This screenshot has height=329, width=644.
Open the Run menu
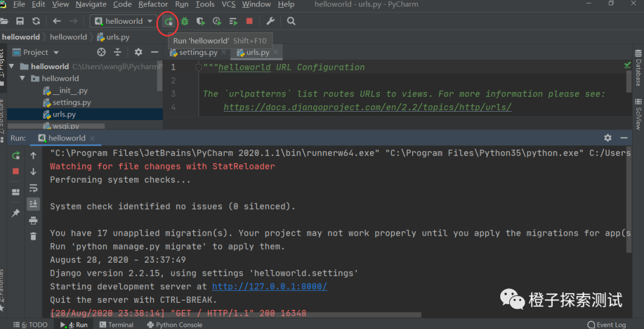181,5
